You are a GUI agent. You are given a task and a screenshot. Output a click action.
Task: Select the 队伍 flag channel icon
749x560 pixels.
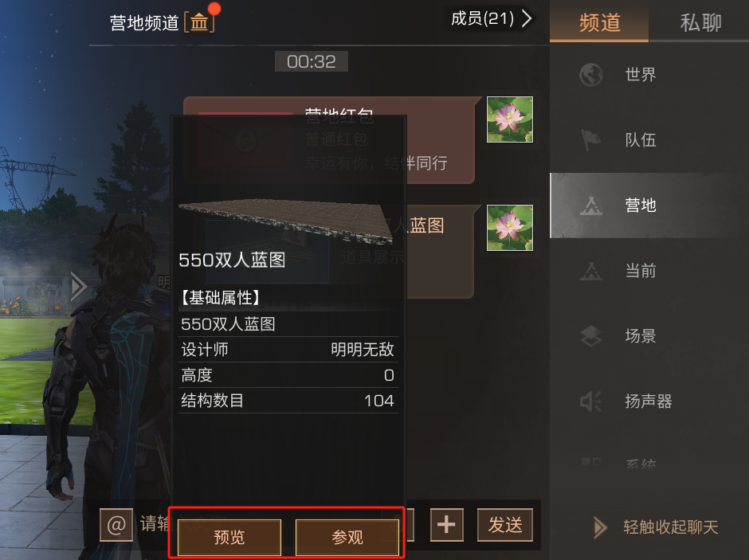pyautogui.click(x=591, y=140)
